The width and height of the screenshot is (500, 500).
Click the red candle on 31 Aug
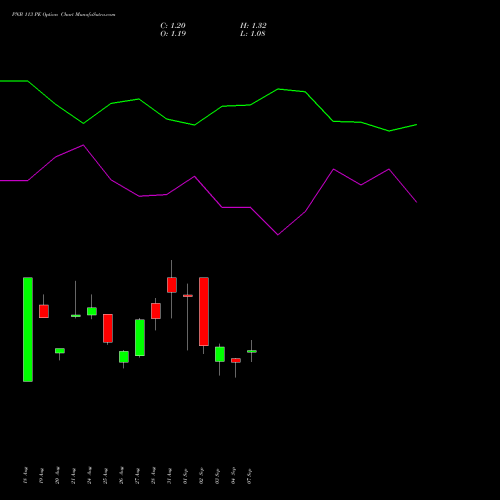(x=172, y=285)
